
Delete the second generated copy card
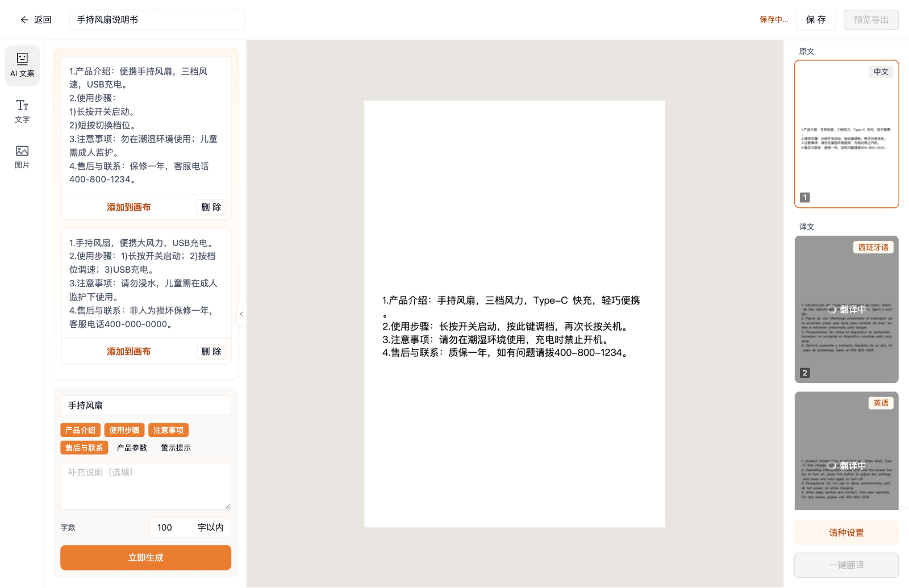[x=211, y=352]
